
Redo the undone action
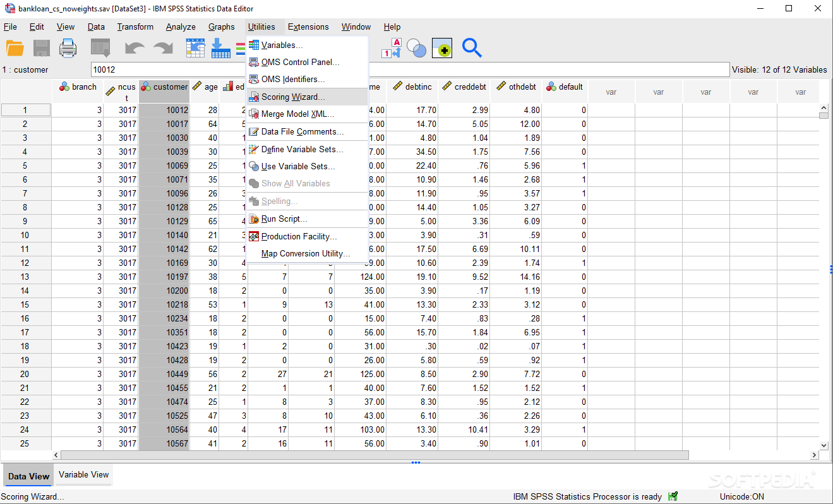click(163, 48)
